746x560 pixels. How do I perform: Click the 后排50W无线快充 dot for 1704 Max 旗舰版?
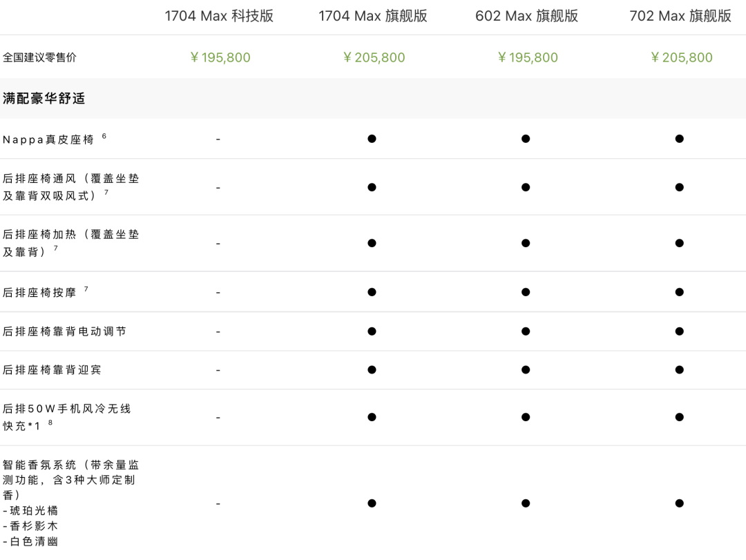click(372, 417)
